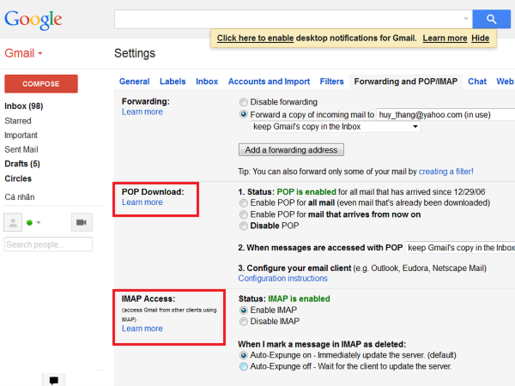The height and width of the screenshot is (386, 515).
Task: Open the search options arrow in search box
Action: 466,19
